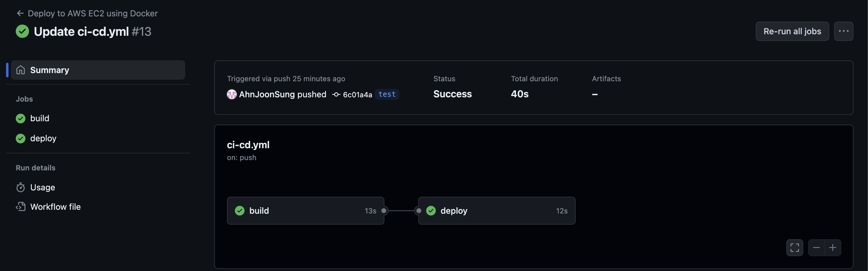Viewport: 868px width, 271px height.
Task: Click the green check on deploy node
Action: 431,211
